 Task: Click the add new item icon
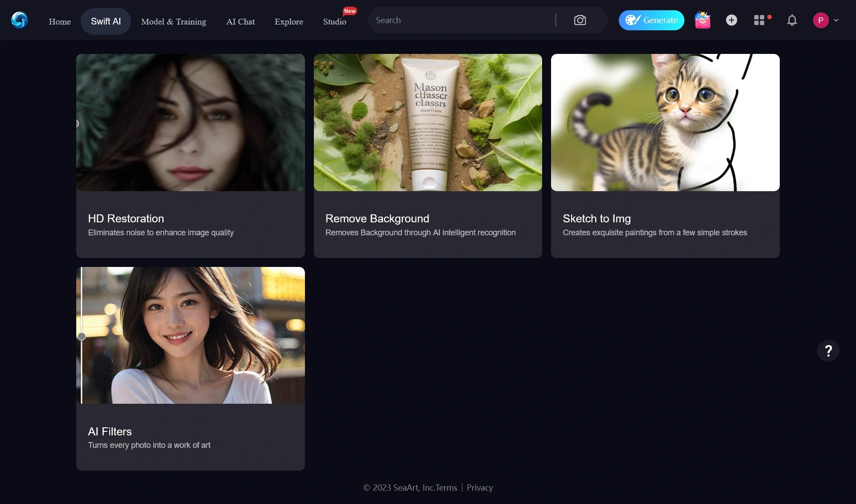point(731,20)
